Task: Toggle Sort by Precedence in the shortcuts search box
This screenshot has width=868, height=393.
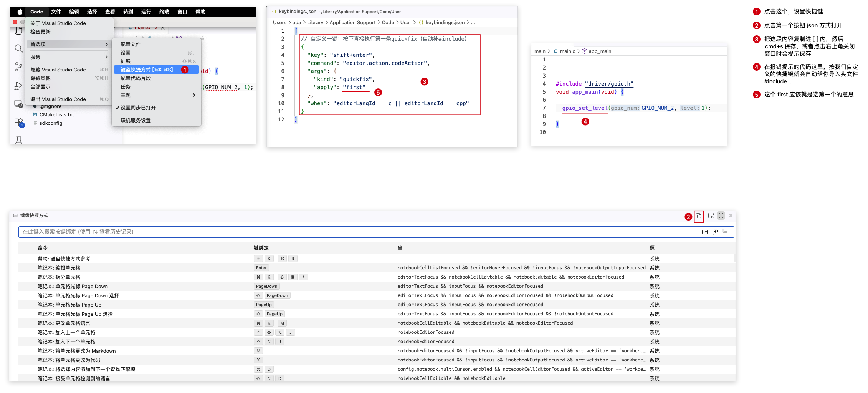Action: 715,232
